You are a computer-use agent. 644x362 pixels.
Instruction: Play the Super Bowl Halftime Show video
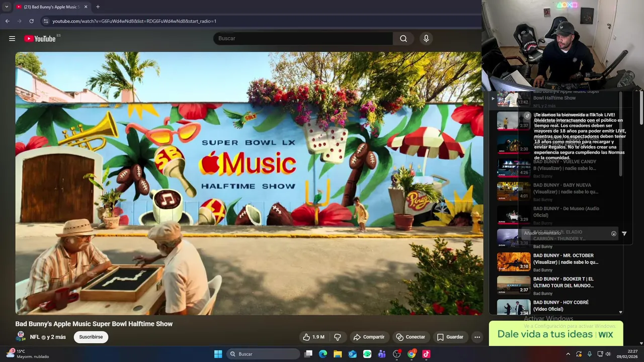click(249, 184)
